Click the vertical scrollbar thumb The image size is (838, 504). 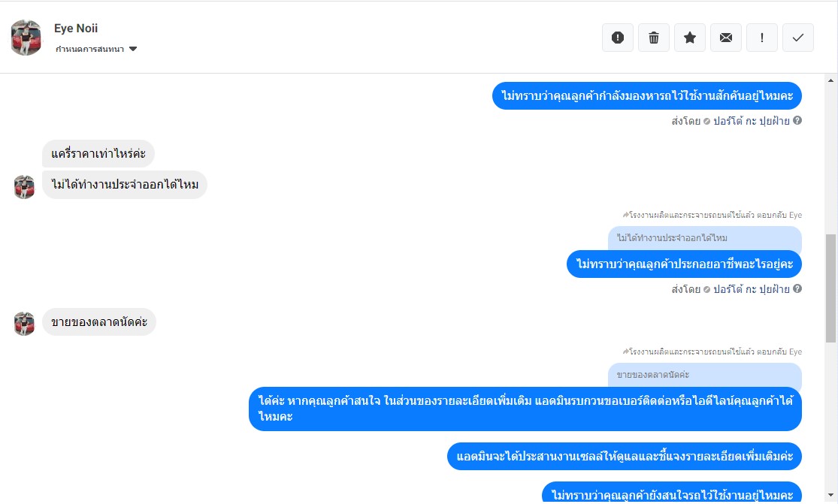tap(830, 288)
